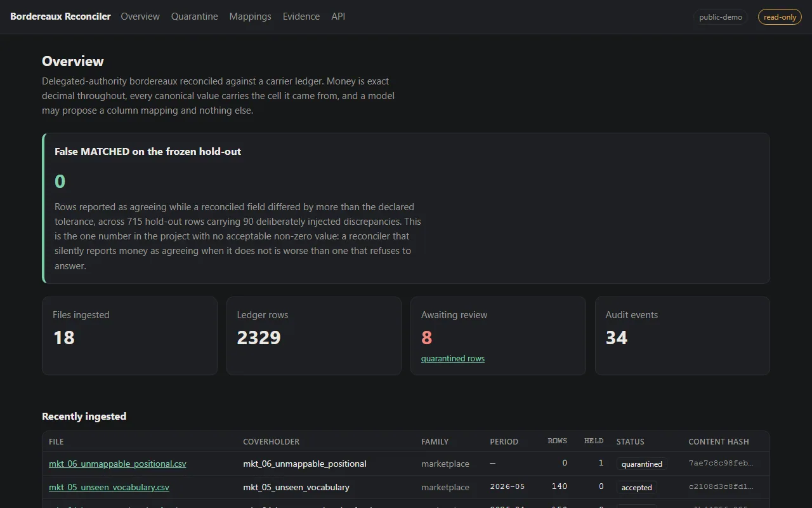Click the Bordereaux Reconciler brand title
The height and width of the screenshot is (508, 812).
(60, 17)
